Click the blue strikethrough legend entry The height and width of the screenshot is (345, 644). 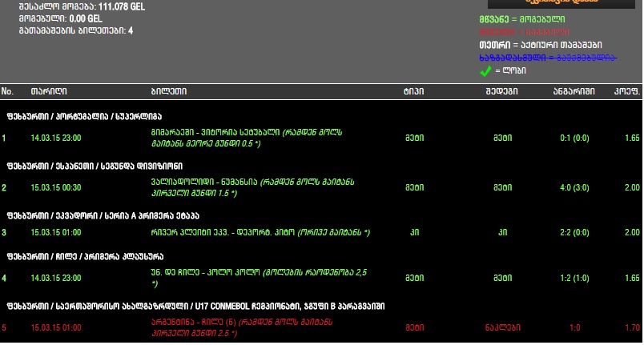pyautogui.click(x=548, y=58)
